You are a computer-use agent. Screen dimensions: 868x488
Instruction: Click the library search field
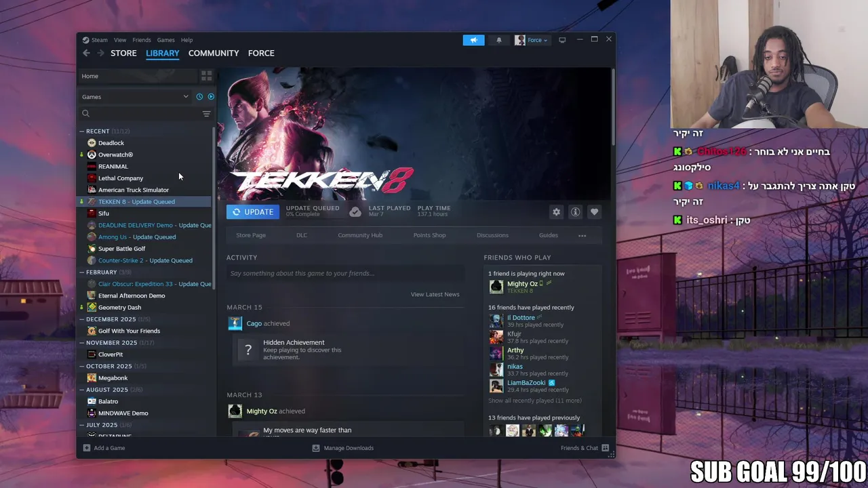142,114
